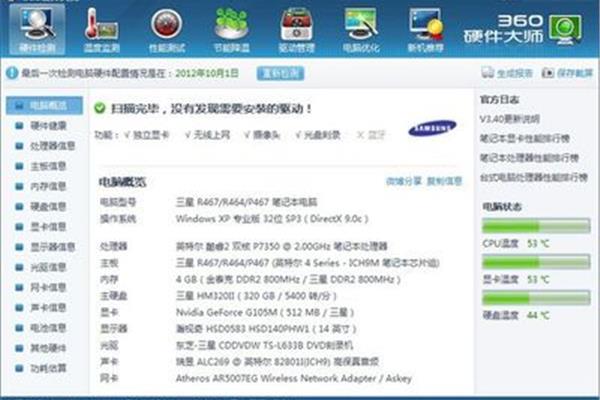
Task: Click the 光盘刻录 feature indicator
Action: coord(318,135)
